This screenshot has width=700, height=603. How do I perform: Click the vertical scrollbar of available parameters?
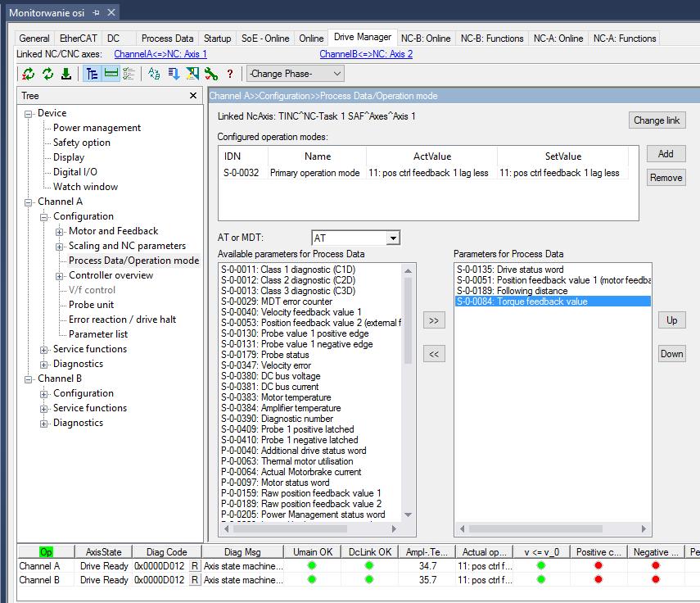408,393
